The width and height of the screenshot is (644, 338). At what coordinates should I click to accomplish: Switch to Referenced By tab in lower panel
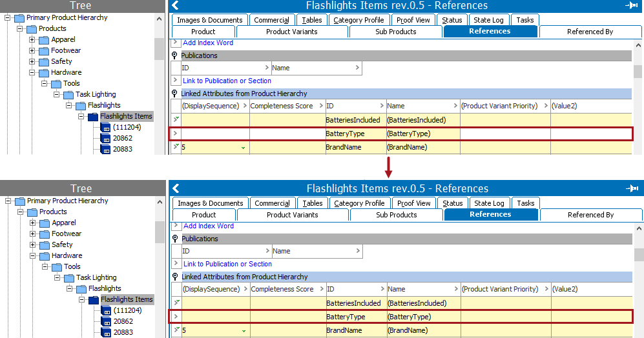coord(590,215)
